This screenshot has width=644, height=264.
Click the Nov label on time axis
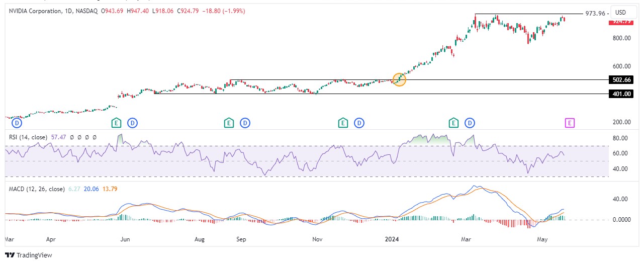317,240
